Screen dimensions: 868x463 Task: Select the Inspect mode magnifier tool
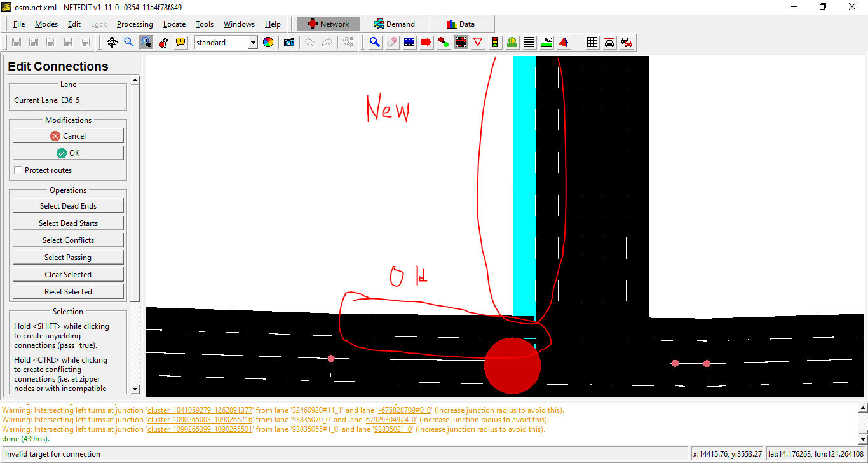tap(375, 43)
